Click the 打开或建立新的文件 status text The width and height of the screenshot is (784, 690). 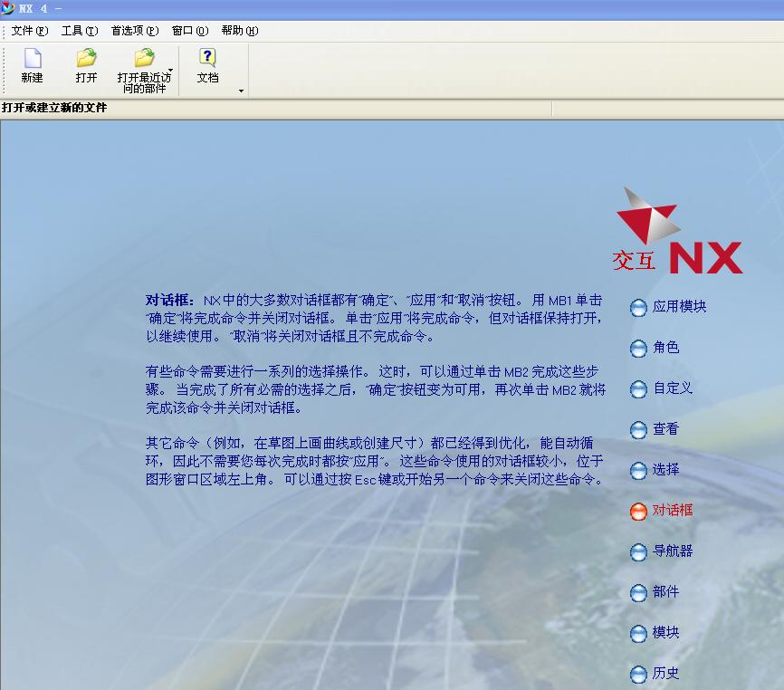[x=54, y=108]
